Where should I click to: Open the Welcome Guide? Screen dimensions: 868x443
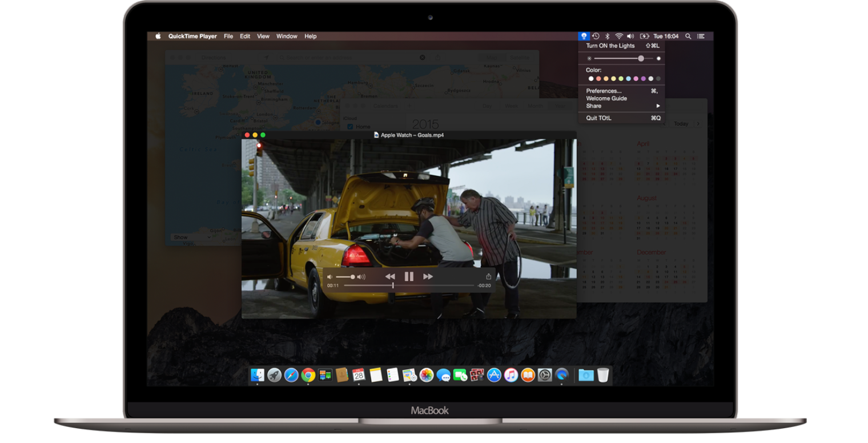[606, 98]
